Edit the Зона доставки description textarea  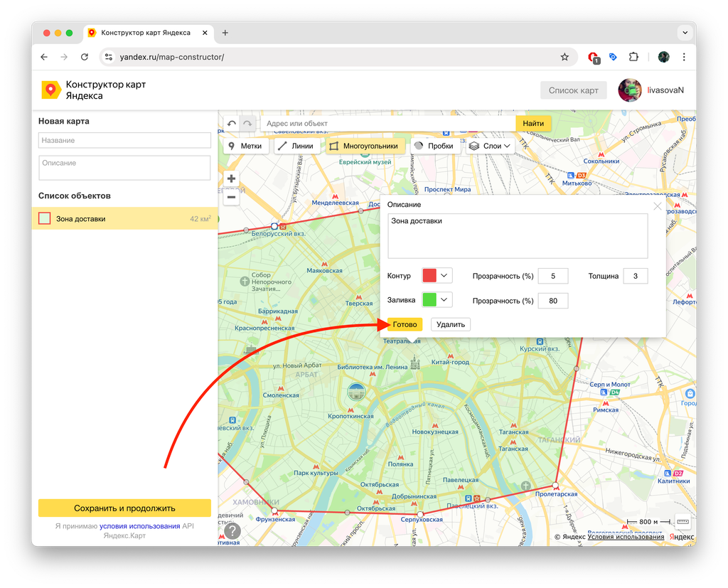(x=518, y=236)
